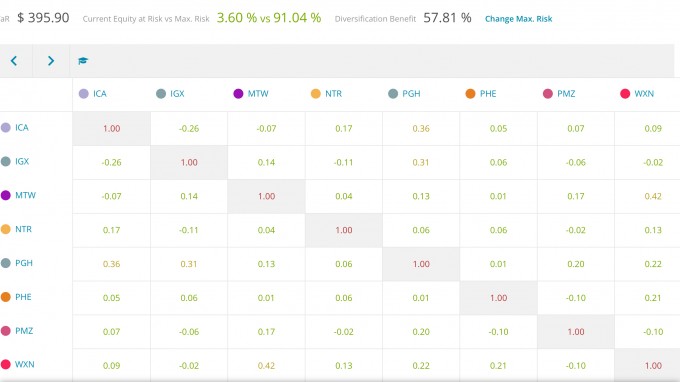The image size is (680, 382).
Task: Click the previous arrow chevron
Action: coord(14,61)
